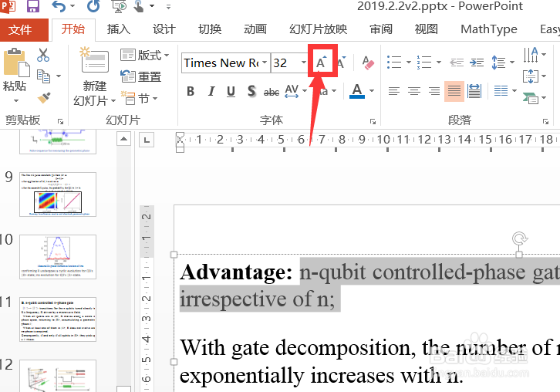Click the New Slide icon

point(94,60)
